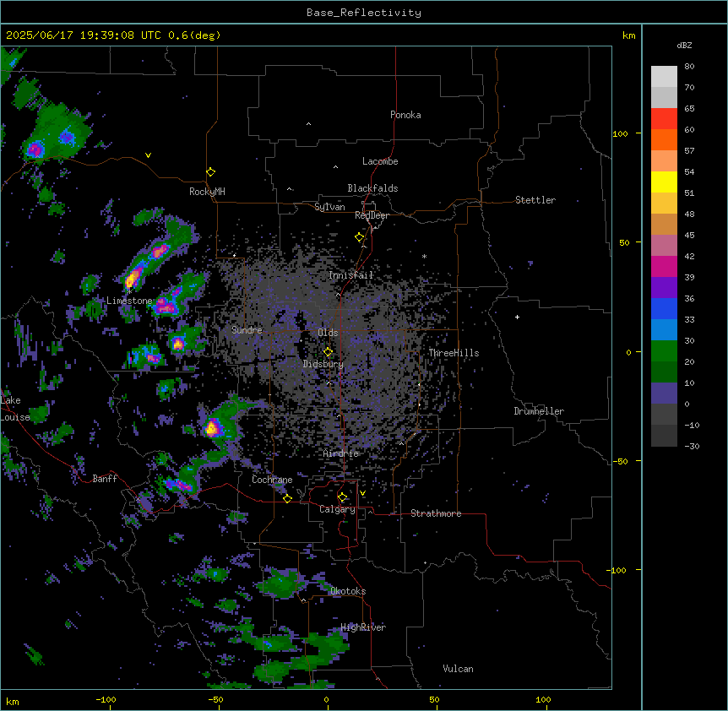The height and width of the screenshot is (711, 728).
Task: Click the Banff label
Action: (x=105, y=479)
